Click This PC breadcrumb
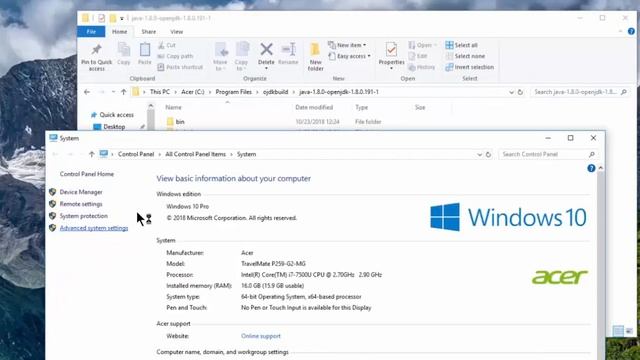This screenshot has width=640, height=360. [160, 92]
